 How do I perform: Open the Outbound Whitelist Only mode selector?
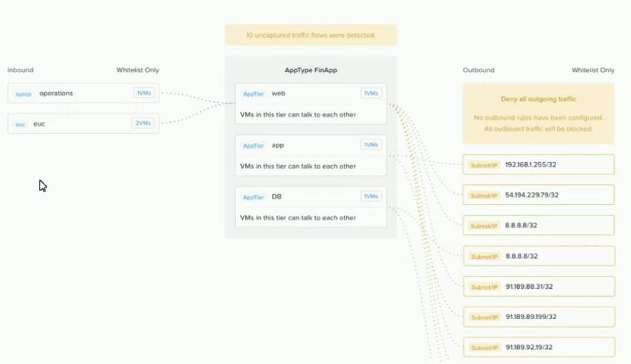click(x=592, y=70)
